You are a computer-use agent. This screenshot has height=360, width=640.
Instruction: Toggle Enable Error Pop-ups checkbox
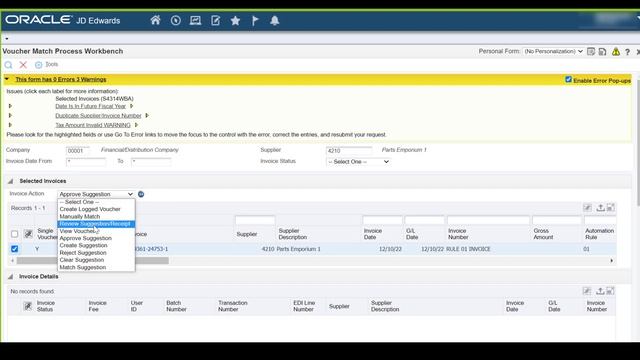568,80
